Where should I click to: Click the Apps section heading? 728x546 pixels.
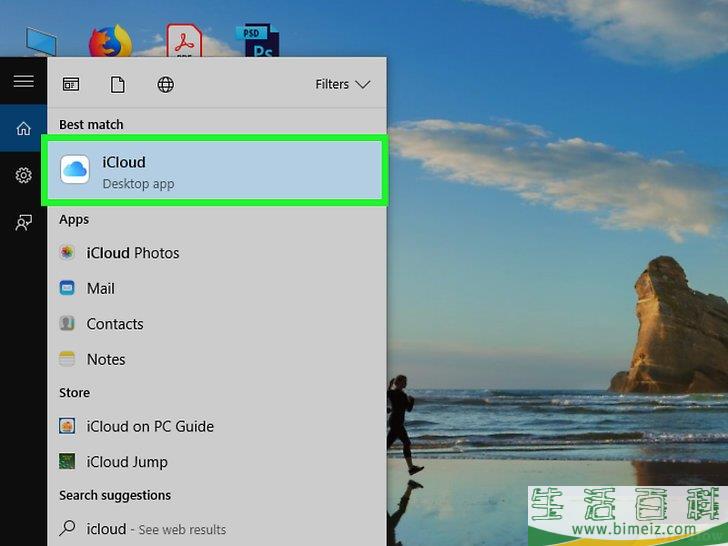74,220
